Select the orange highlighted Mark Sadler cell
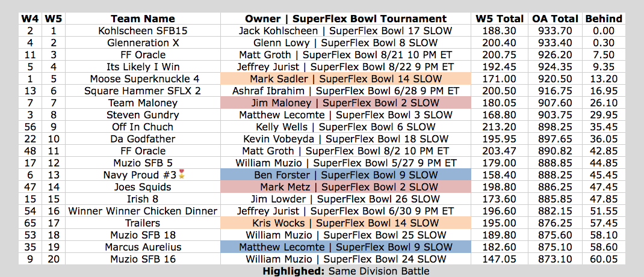Screen dimensions: 644x277 point(346,79)
